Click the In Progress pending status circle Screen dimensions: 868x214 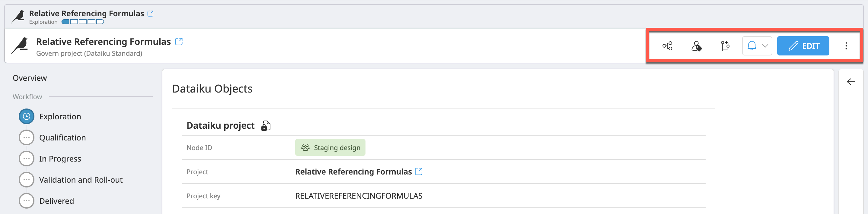27,159
